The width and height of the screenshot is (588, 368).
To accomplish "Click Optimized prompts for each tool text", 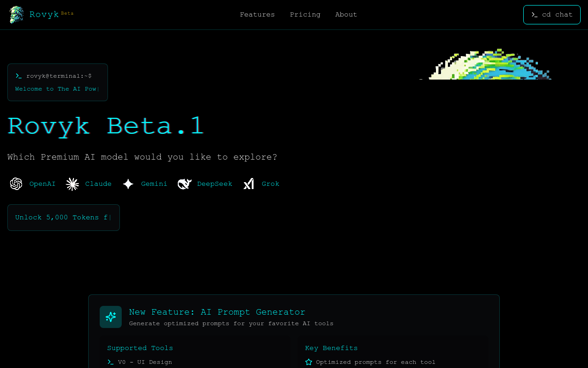I will [376, 362].
